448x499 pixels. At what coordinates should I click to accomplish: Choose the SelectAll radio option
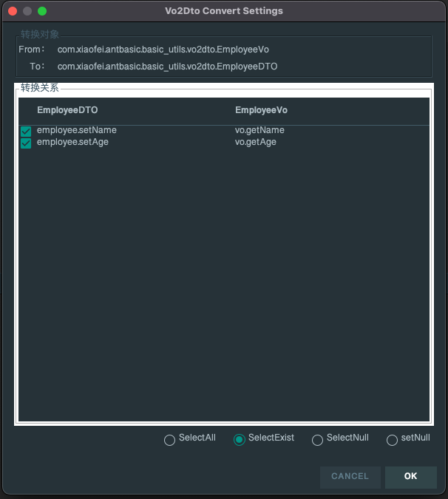click(170, 440)
